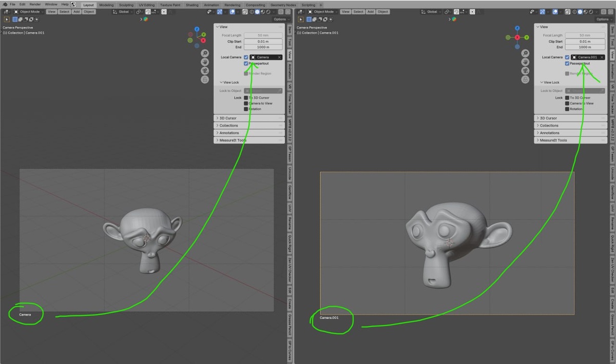Image resolution: width=616 pixels, height=364 pixels.
Task: Expand Annotations section in left panel
Action: pos(249,133)
